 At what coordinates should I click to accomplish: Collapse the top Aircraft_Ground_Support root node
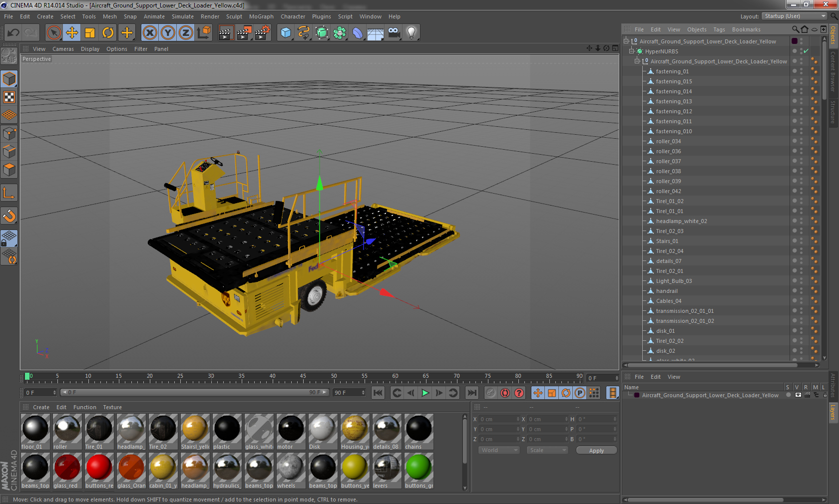coord(626,41)
